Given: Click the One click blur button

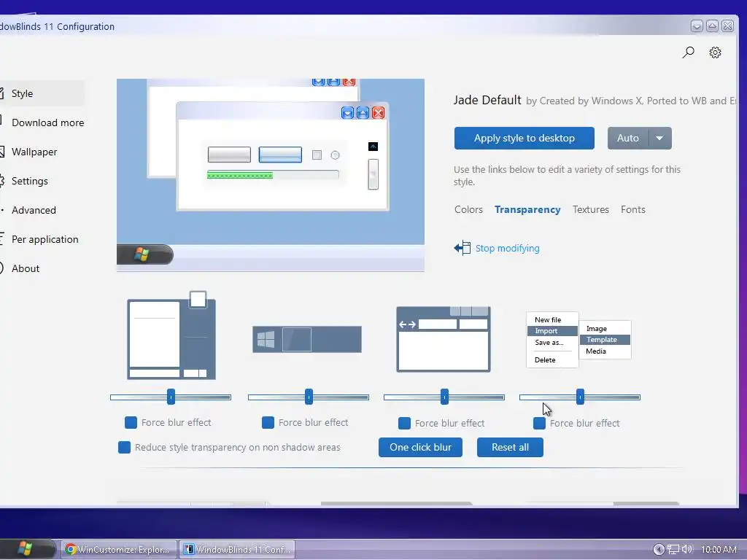Looking at the screenshot, I should [420, 447].
